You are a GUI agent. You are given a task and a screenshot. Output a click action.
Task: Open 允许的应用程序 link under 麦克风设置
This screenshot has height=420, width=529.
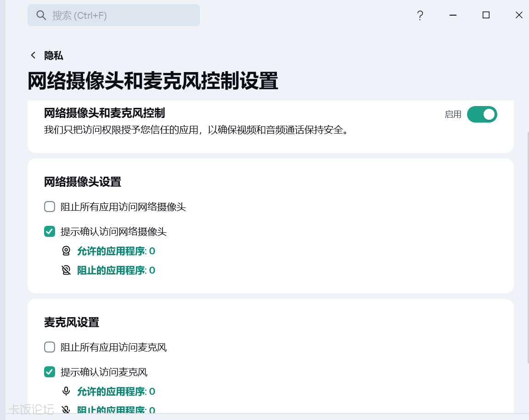tap(116, 392)
